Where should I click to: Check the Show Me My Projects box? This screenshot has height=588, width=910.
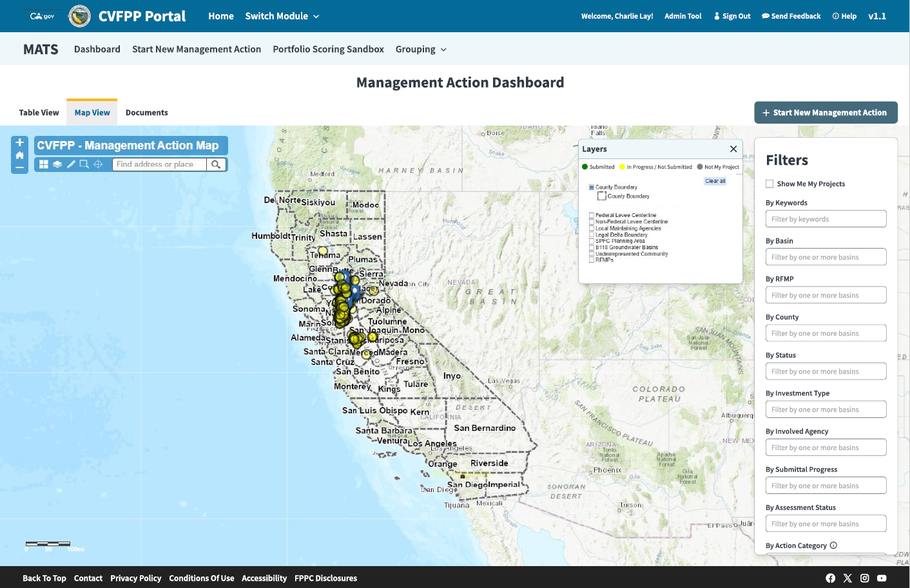pos(770,184)
